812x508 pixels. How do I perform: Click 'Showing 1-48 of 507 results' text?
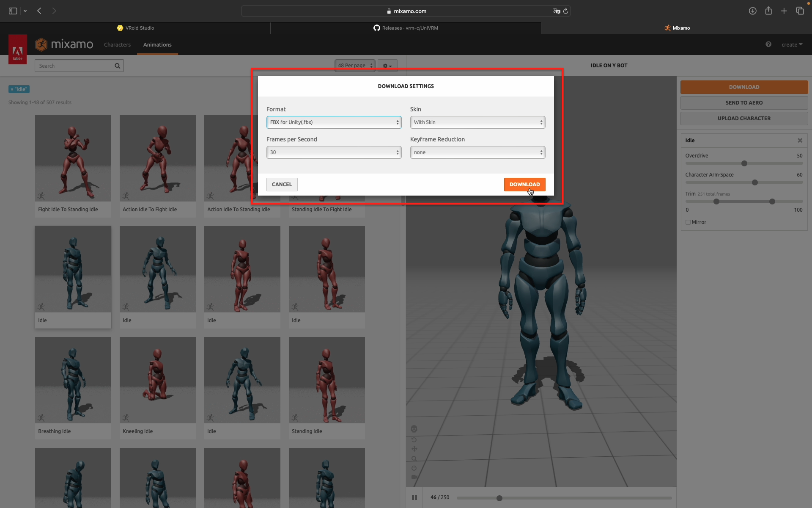(40, 102)
